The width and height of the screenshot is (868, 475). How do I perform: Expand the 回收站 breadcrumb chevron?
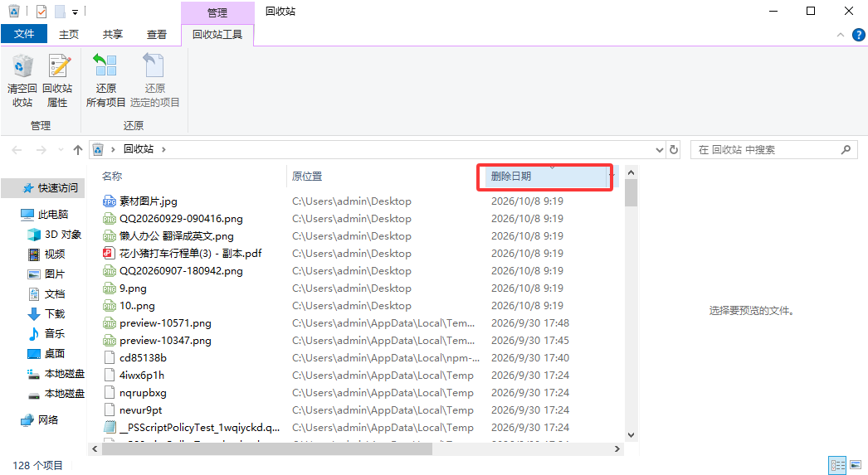point(163,149)
